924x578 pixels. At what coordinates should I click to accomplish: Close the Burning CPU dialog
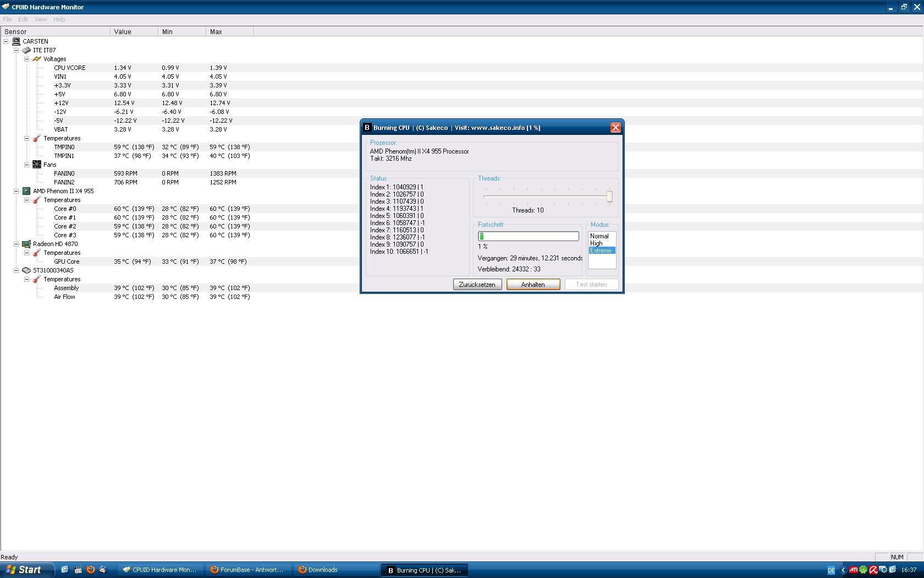(x=615, y=128)
